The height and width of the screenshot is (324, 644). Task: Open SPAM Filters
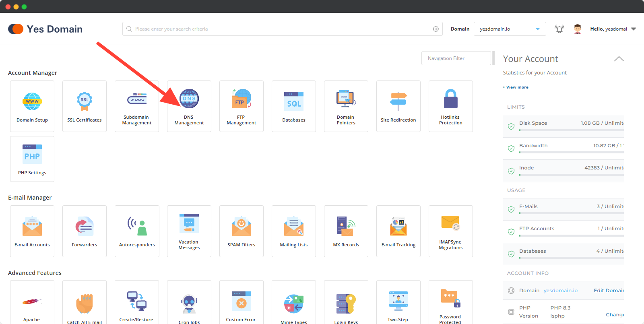point(242,231)
